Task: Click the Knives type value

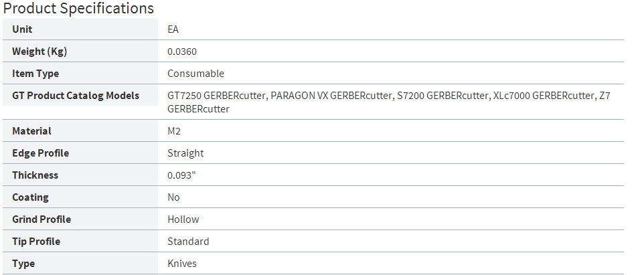Action: coord(182,264)
